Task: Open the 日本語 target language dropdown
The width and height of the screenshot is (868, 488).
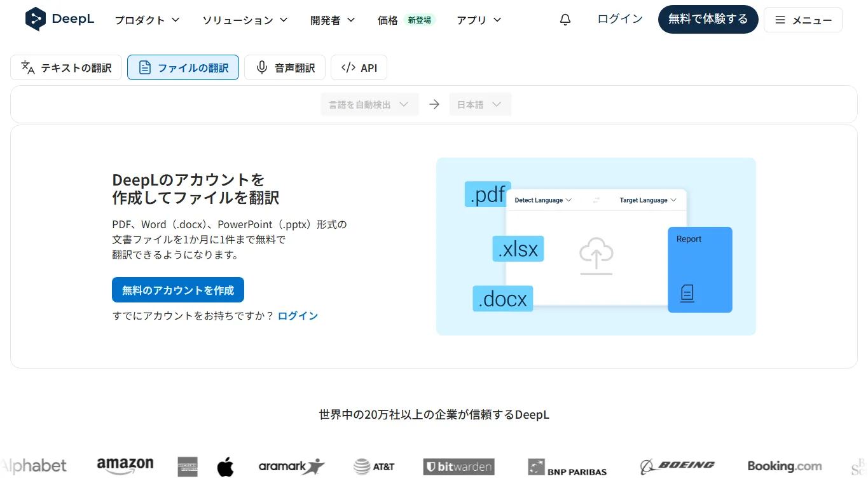Action: point(480,104)
